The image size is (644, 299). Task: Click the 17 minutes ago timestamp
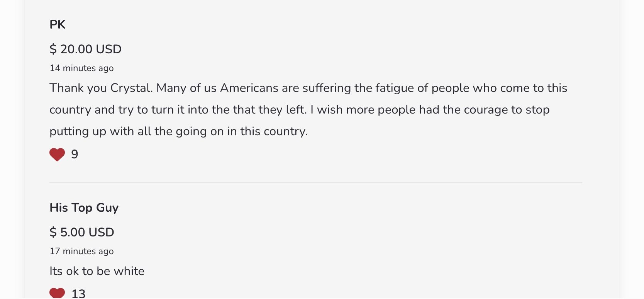click(x=81, y=251)
